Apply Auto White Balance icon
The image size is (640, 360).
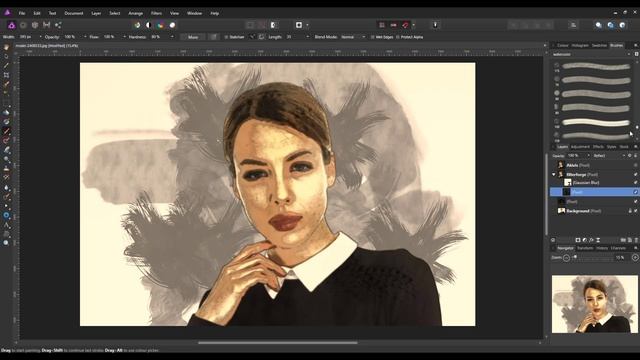[172, 25]
